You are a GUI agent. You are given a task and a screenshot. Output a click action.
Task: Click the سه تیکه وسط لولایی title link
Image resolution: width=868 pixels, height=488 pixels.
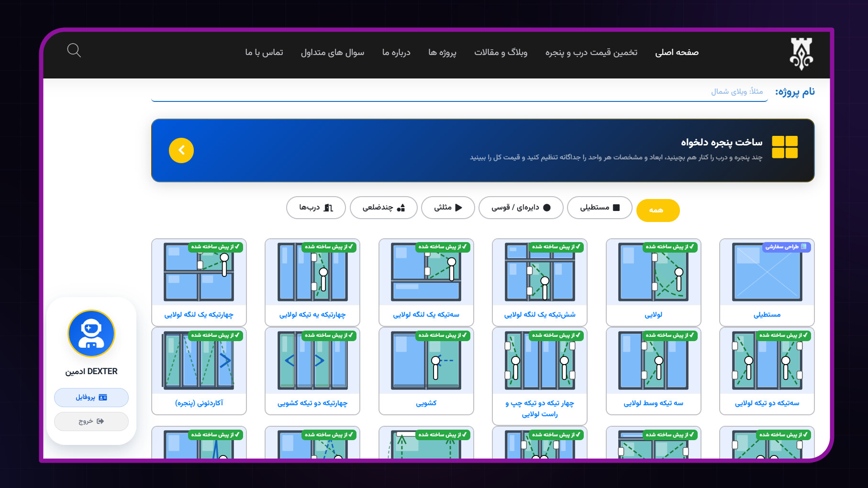653,403
